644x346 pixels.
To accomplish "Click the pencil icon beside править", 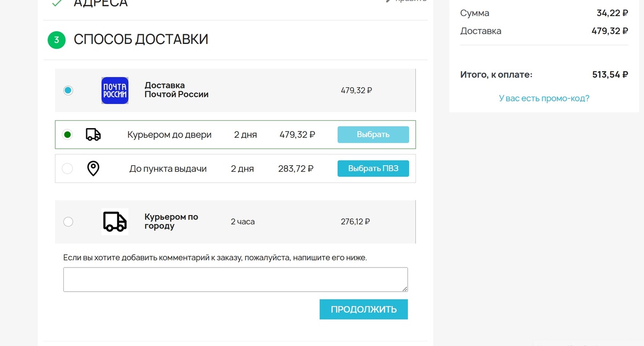I will click(388, 1).
